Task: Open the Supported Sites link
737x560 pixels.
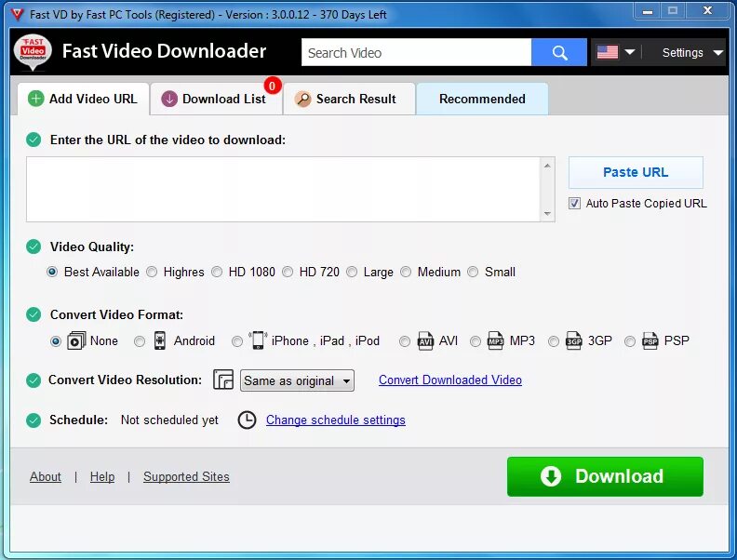Action: tap(186, 476)
